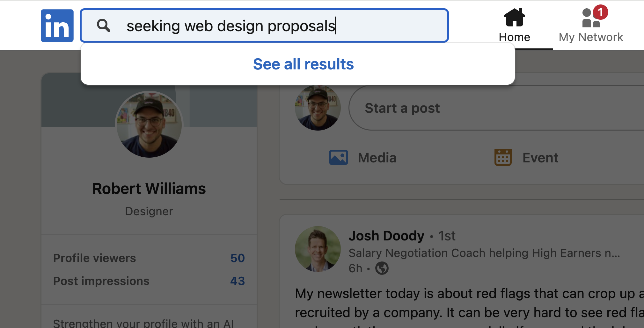Open Josh Doody's profile name
This screenshot has height=328, width=644.
pyautogui.click(x=387, y=236)
